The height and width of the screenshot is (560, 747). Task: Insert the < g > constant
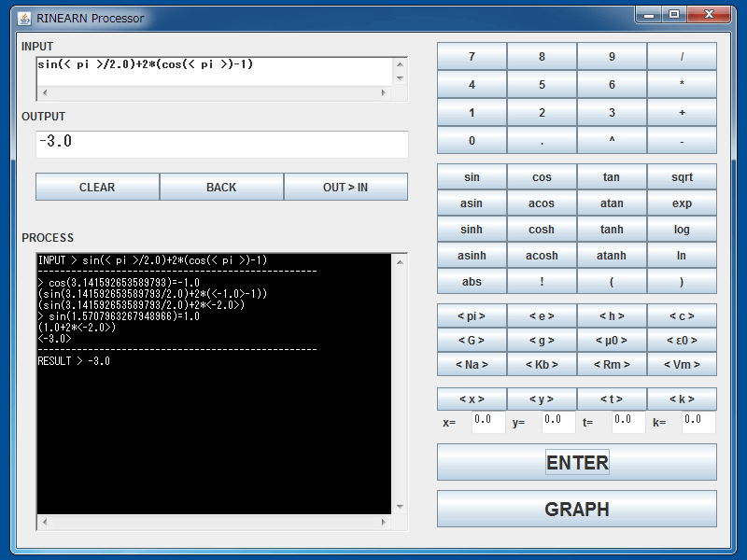pos(542,341)
